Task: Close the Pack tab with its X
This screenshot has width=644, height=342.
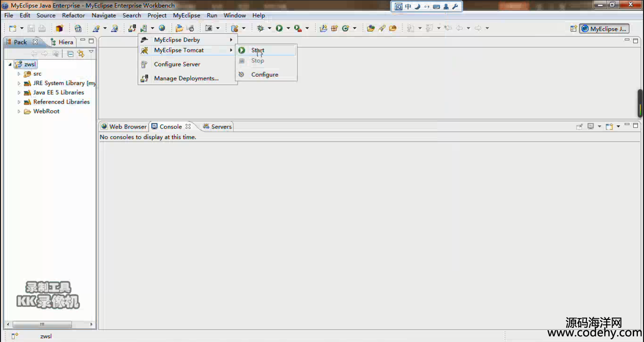Action: pyautogui.click(x=35, y=42)
